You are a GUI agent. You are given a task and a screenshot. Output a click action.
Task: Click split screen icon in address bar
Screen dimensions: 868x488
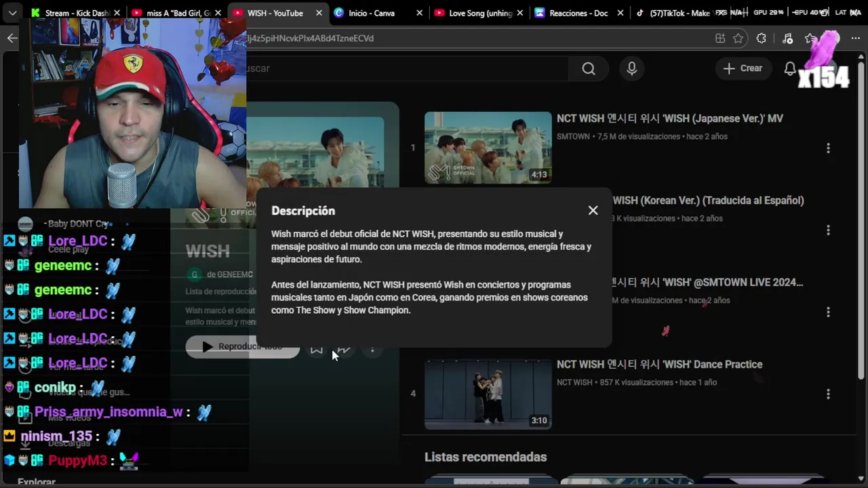click(x=719, y=39)
